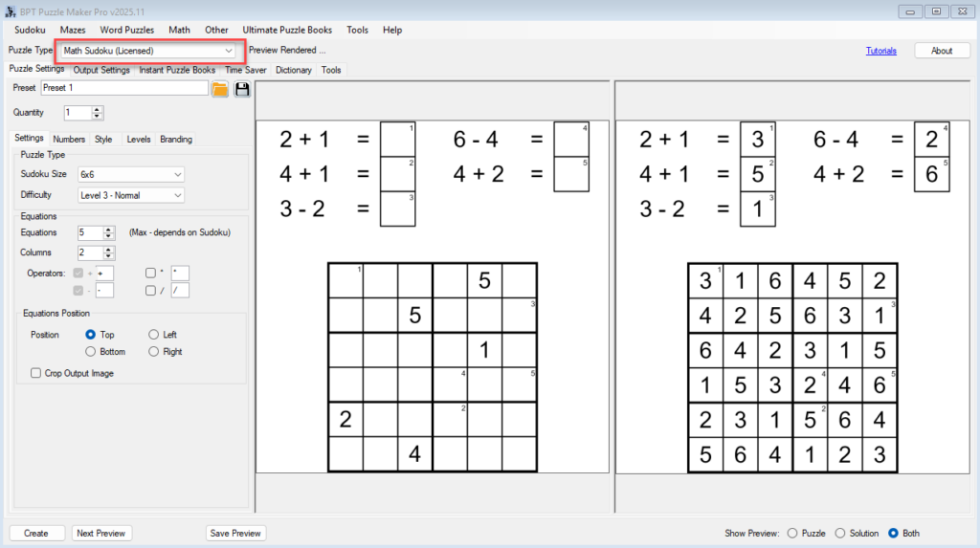Screen dimensions: 980x548
Task: Click the Create button
Action: [x=36, y=533]
